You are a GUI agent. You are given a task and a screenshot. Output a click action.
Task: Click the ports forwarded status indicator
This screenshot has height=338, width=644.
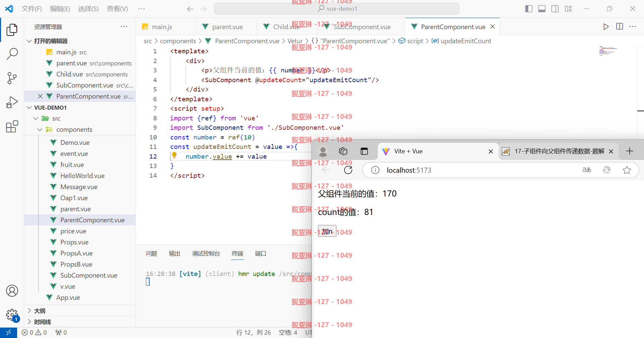[x=61, y=332]
